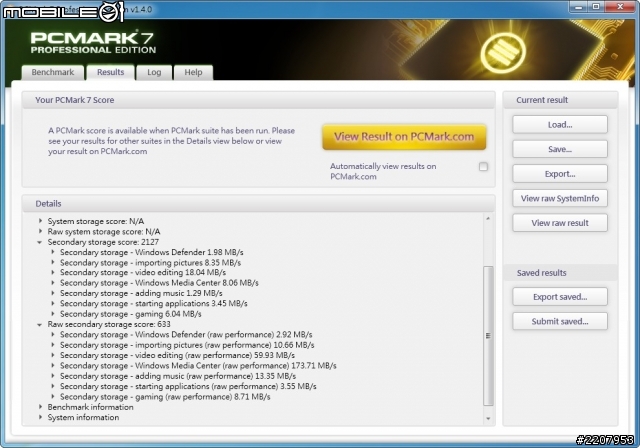Screen dimensions: 640x448
Task: Collapse Raw secondary storage score 633
Action: point(40,324)
